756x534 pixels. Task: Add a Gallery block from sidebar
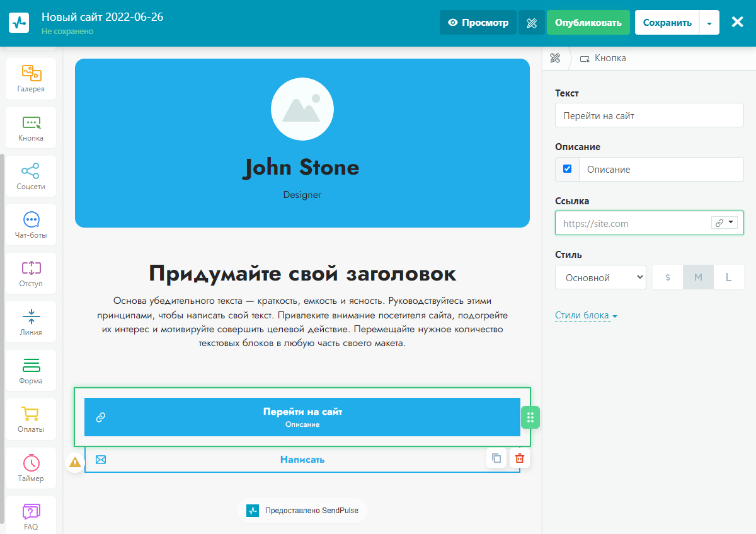31,79
